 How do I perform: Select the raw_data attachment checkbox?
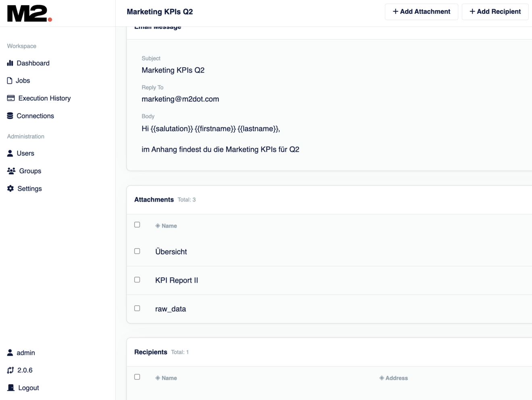[x=137, y=308]
